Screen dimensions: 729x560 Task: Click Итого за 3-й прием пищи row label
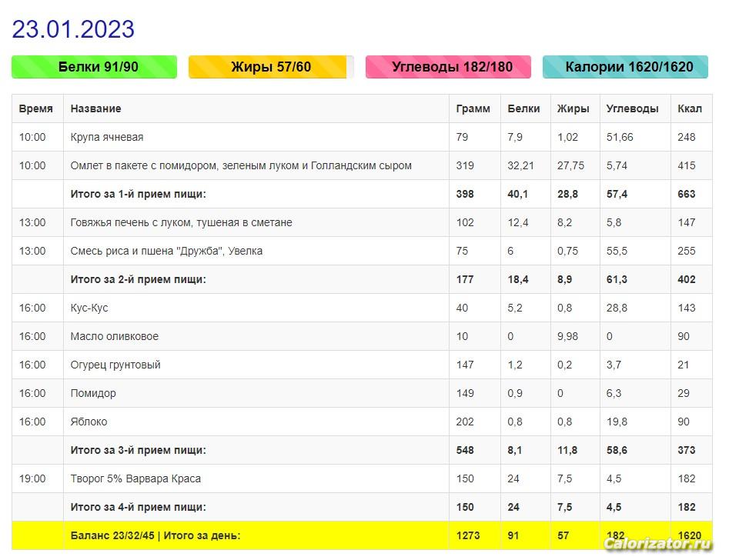click(138, 450)
